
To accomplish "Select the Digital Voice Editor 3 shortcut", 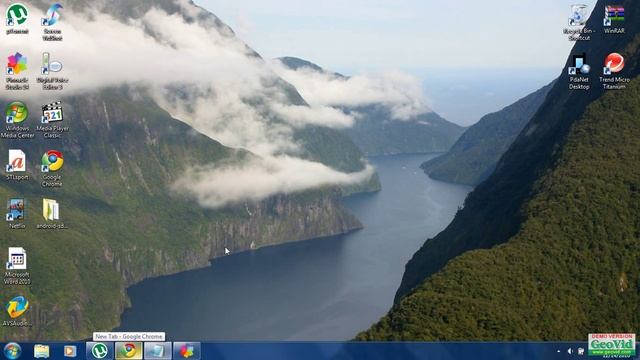I will point(52,71).
